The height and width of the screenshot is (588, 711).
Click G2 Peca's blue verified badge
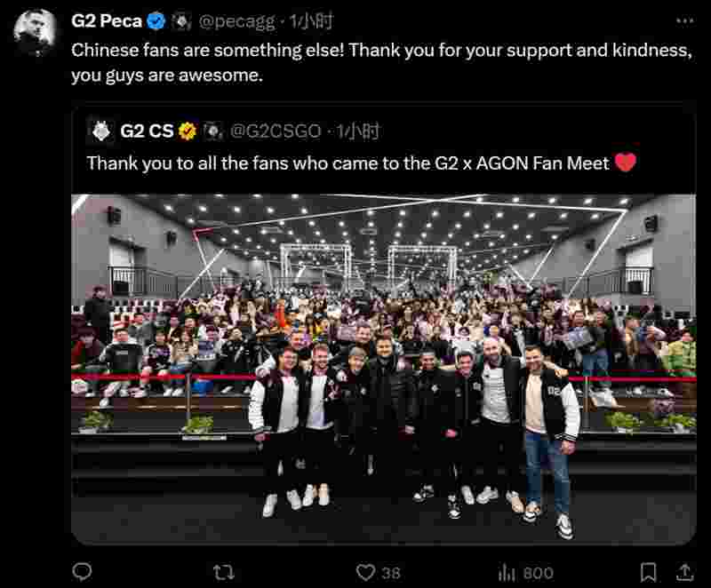[x=156, y=21]
